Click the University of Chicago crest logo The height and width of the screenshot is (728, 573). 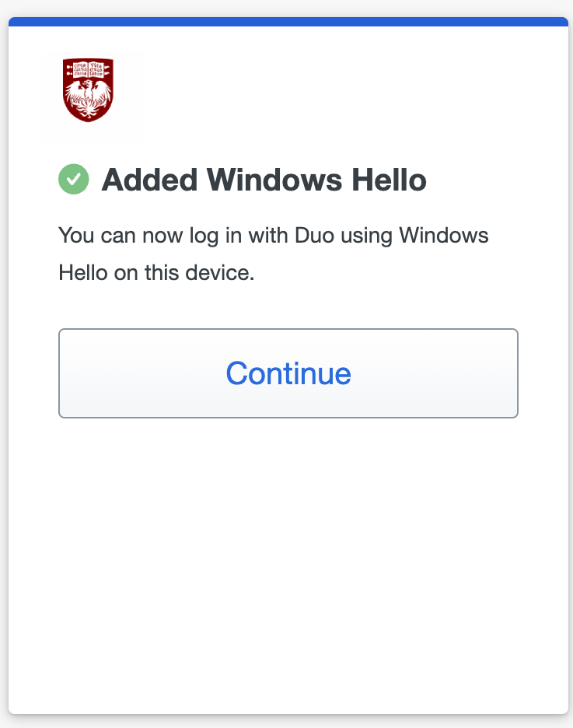[88, 89]
